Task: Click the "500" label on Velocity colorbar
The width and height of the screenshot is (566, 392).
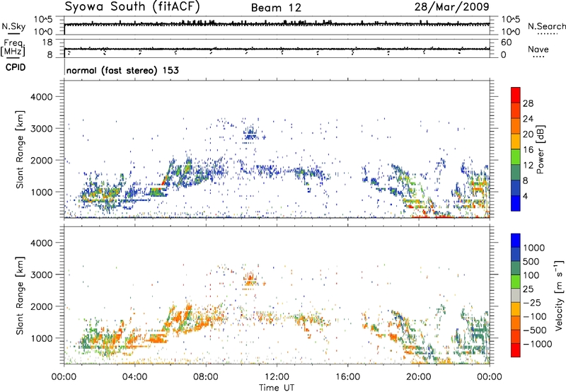Action: 531,261
